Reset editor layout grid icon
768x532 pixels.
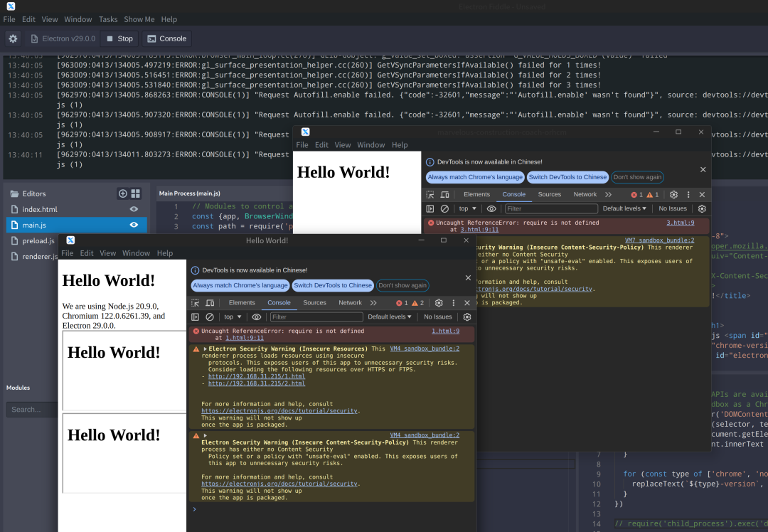click(x=136, y=193)
